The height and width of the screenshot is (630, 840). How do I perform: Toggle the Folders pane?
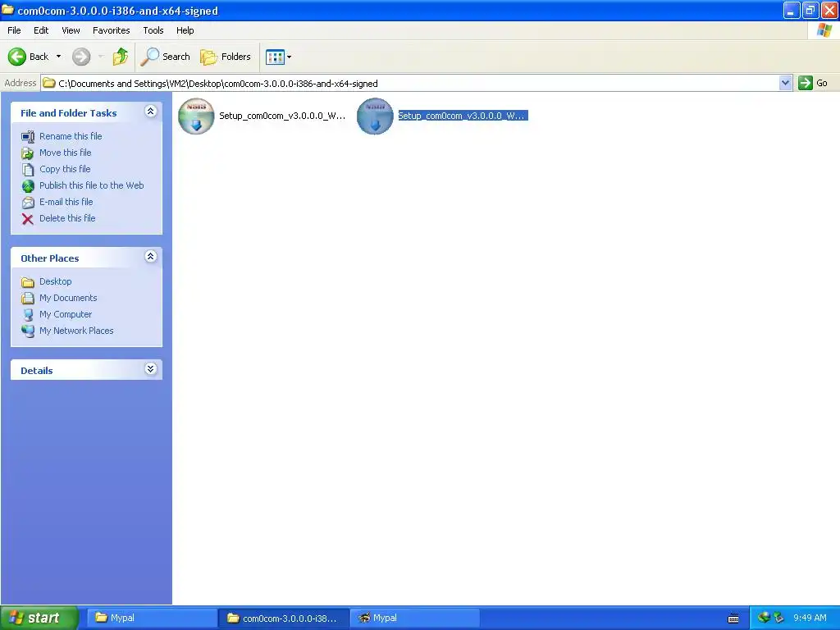tap(225, 57)
